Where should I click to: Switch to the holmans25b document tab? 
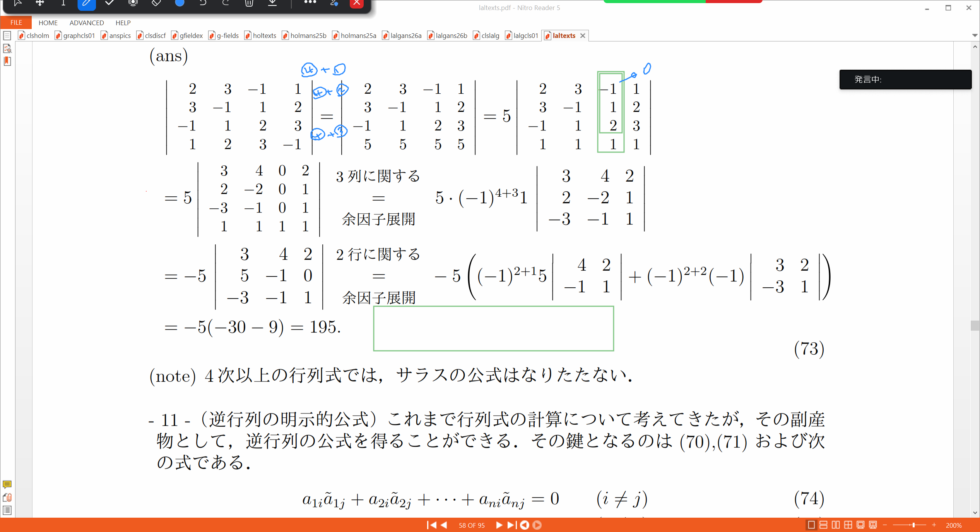tap(304, 36)
